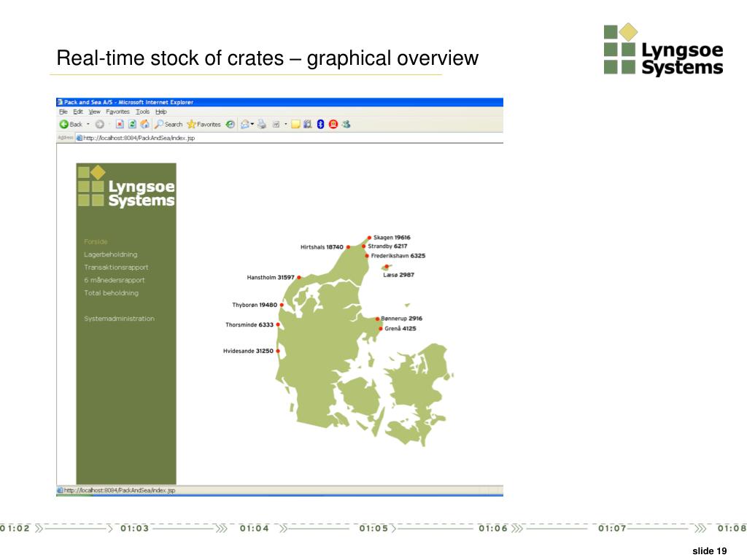Open the History clock icon

coord(230,124)
